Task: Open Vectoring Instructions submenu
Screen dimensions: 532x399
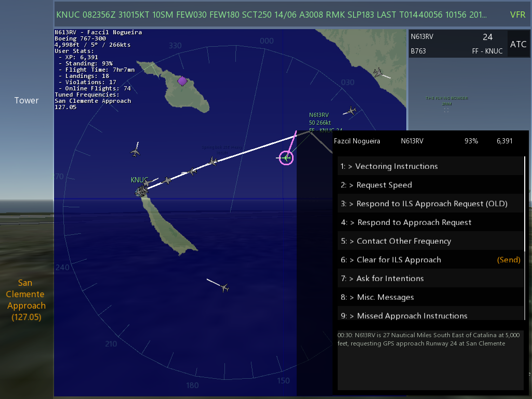Action: pyautogui.click(x=431, y=166)
